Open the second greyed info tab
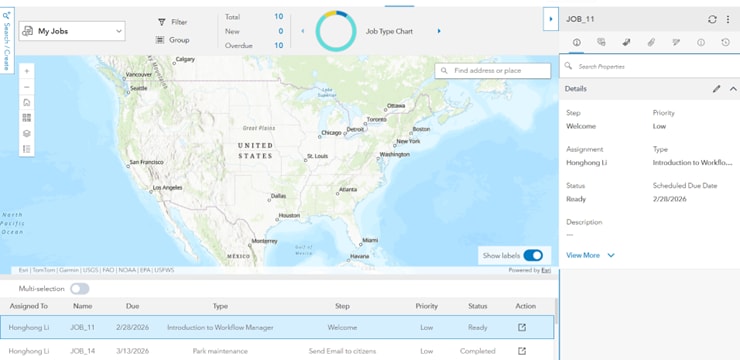Viewport: 740px width, 360px height. [701, 42]
